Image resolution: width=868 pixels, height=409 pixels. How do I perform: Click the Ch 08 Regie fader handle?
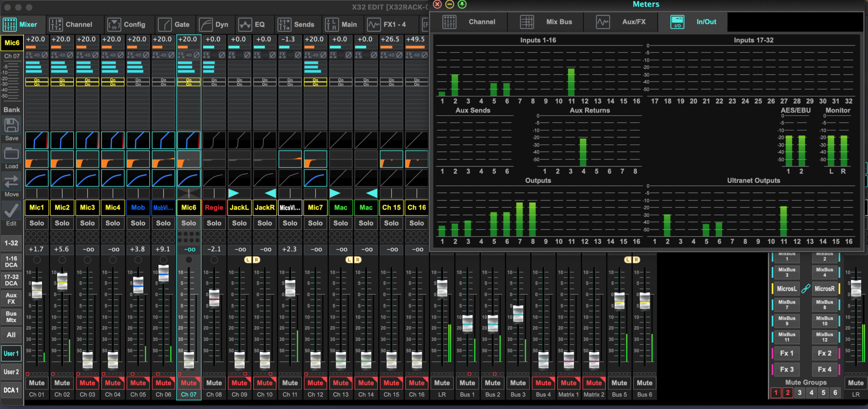coord(214,298)
